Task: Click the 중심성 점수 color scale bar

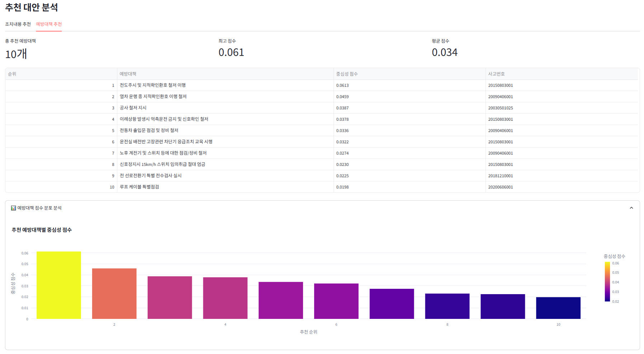Action: pyautogui.click(x=607, y=282)
